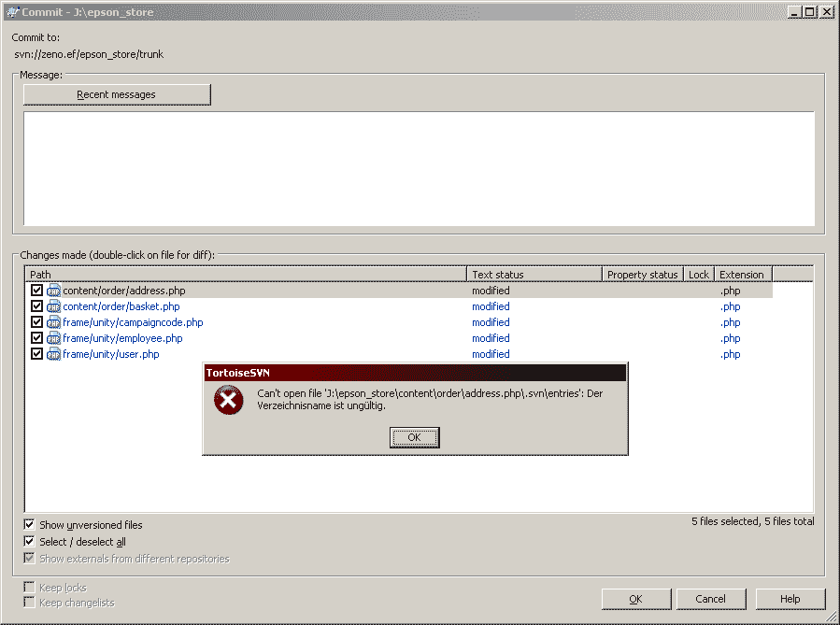The height and width of the screenshot is (625, 840).
Task: Dismiss the TortoiseSVN error with OK
Action: point(415,437)
